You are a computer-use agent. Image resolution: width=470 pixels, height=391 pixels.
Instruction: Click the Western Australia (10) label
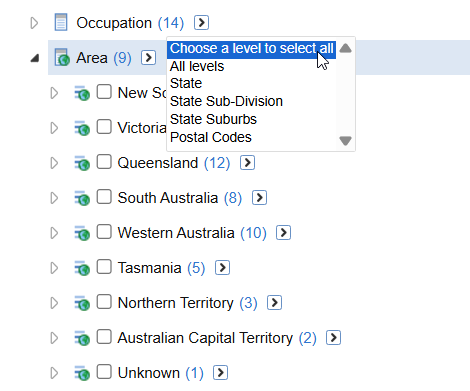coord(192,233)
